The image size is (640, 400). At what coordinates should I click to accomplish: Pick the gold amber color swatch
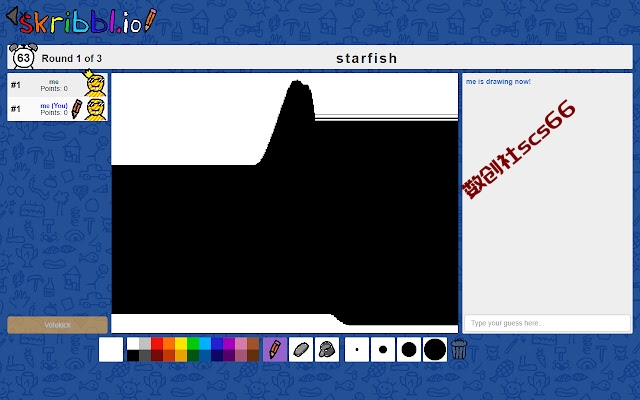pos(181,356)
